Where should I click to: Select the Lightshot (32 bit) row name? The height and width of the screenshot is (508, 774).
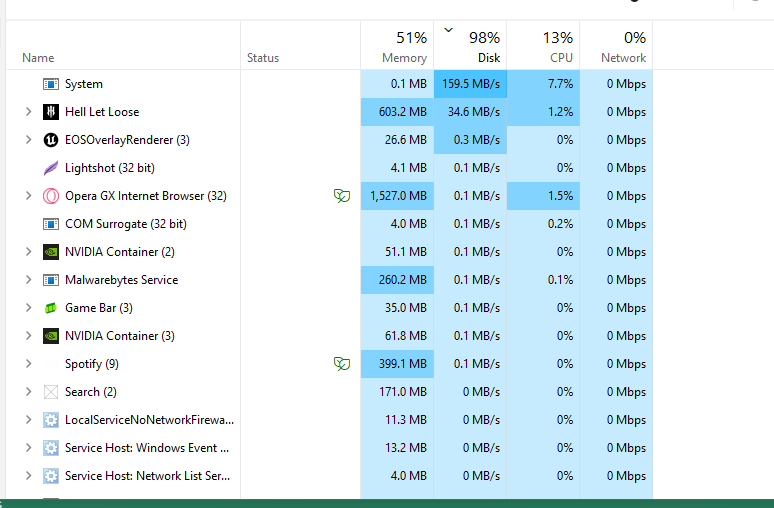click(110, 168)
